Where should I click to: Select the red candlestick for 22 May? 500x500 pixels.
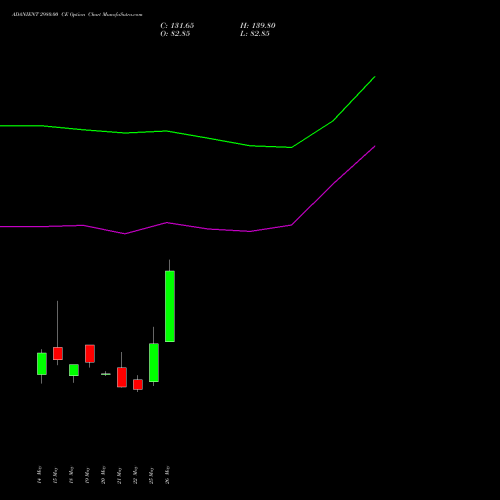pyautogui.click(x=138, y=384)
